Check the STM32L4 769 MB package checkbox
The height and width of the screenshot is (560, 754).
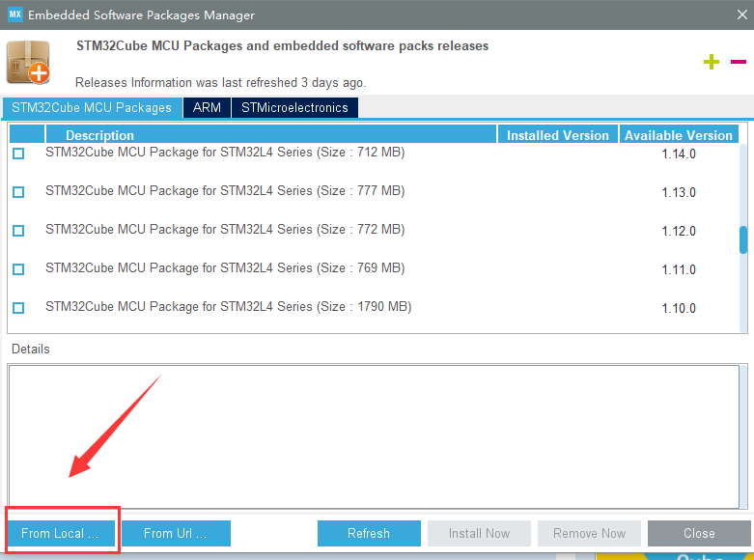18,269
